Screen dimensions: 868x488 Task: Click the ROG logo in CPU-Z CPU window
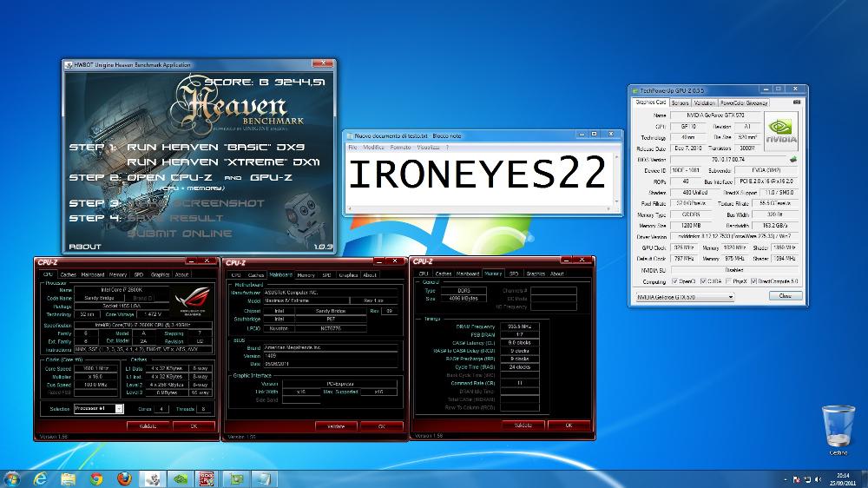point(192,300)
